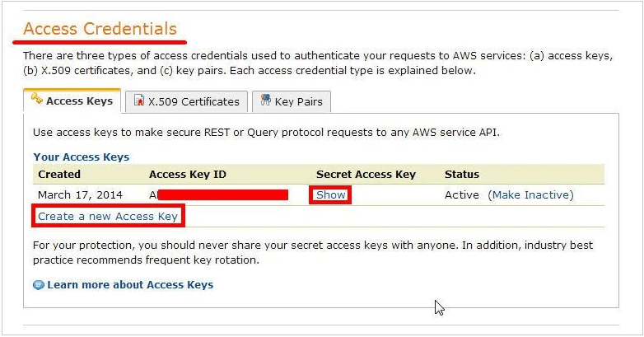Switch to the Access Keys tab
644x337 pixels.
click(x=79, y=101)
